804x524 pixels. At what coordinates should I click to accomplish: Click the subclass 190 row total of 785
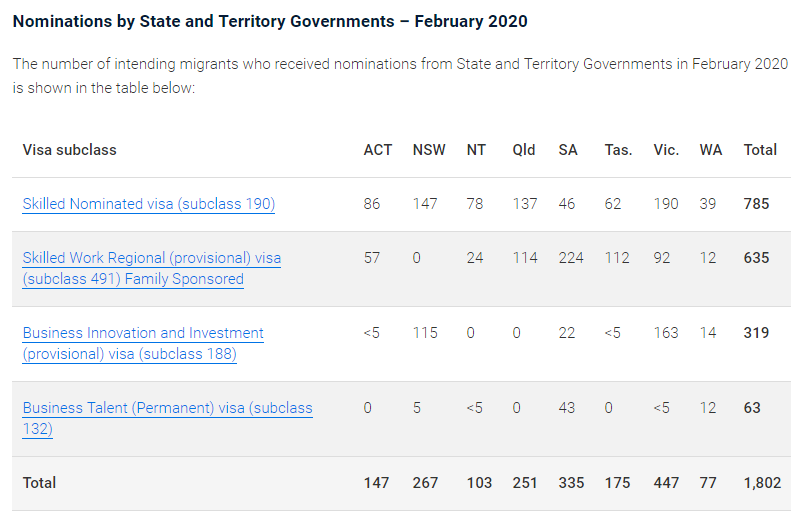point(757,204)
